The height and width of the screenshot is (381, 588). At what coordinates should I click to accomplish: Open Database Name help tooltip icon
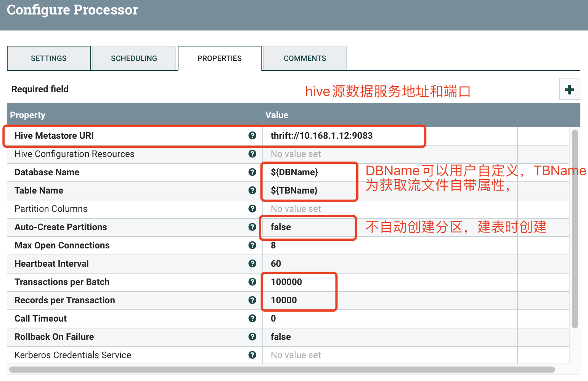pyautogui.click(x=252, y=172)
